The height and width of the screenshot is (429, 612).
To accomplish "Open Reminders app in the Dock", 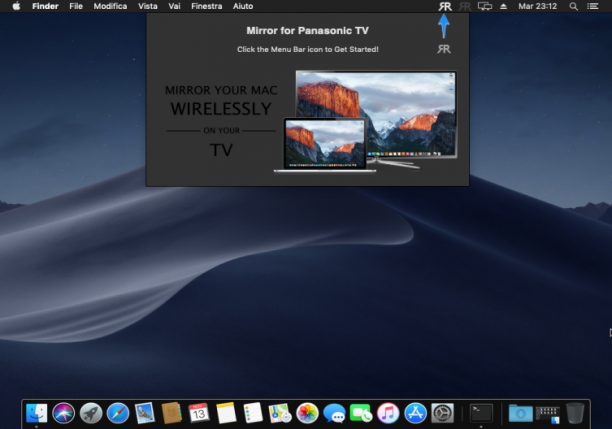I will click(253, 413).
